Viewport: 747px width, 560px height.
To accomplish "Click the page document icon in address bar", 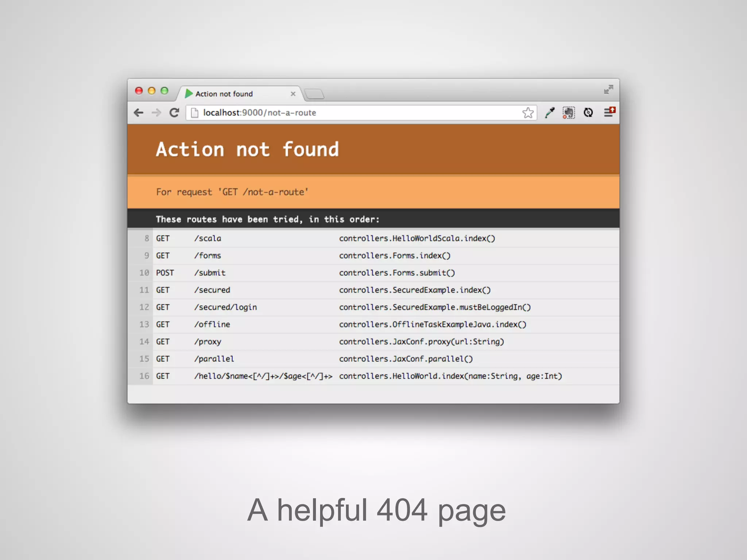I will 195,113.
